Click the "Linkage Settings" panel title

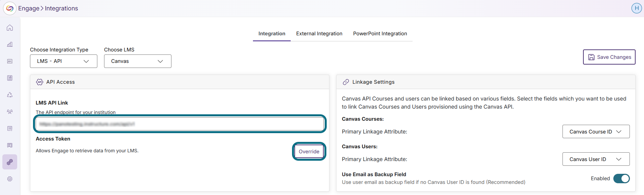[374, 82]
